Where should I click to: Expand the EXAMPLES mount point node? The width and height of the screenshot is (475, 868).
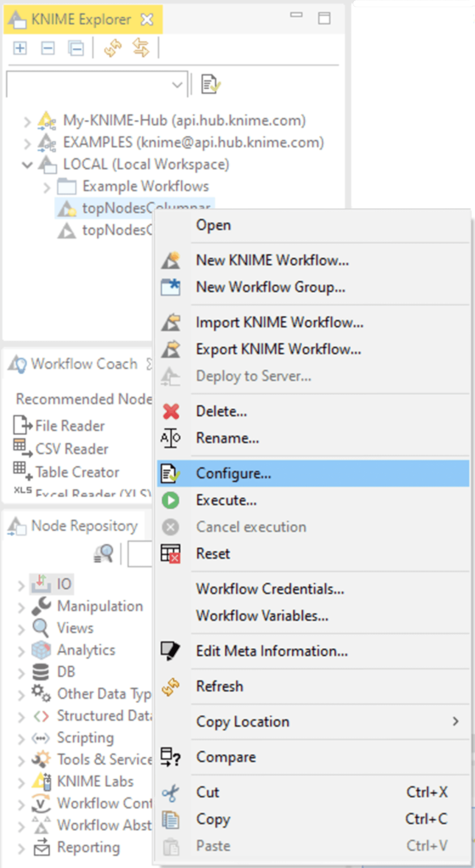(27, 143)
